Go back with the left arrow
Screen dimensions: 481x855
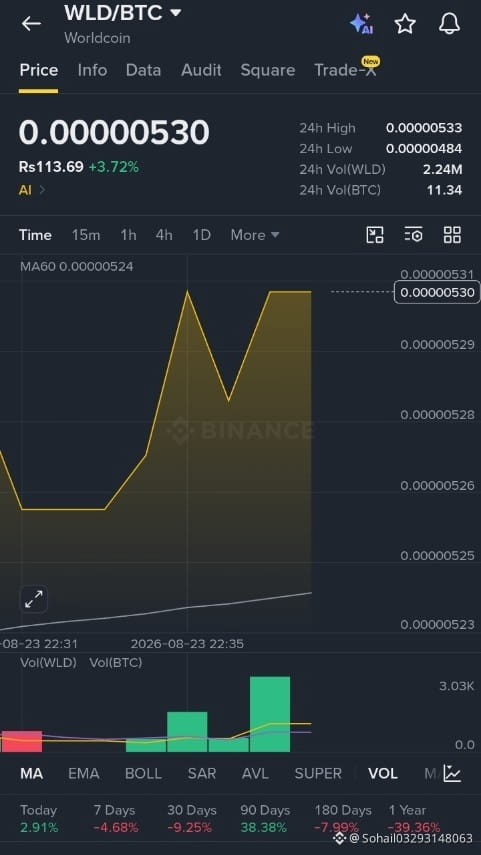(31, 23)
